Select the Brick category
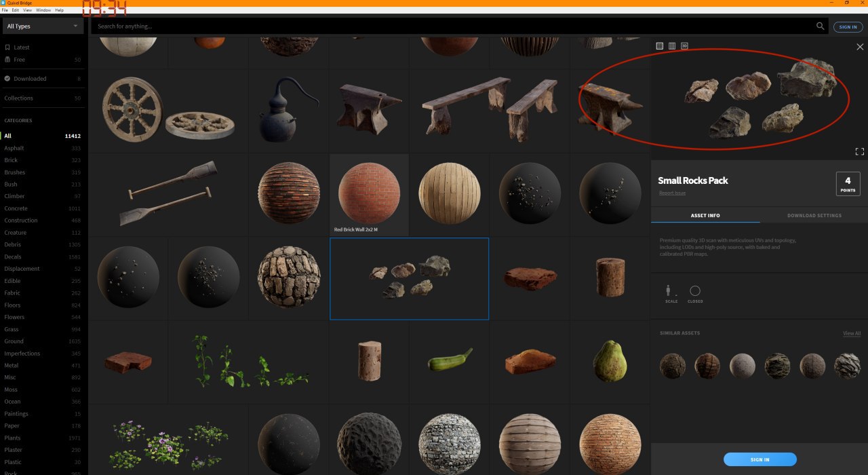Image resolution: width=868 pixels, height=475 pixels. click(43, 160)
